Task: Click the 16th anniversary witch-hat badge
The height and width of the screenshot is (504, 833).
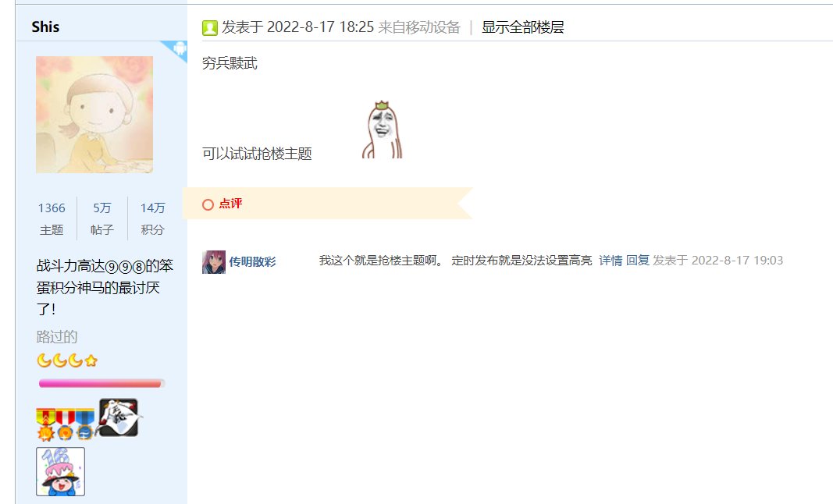Action: coord(61,471)
